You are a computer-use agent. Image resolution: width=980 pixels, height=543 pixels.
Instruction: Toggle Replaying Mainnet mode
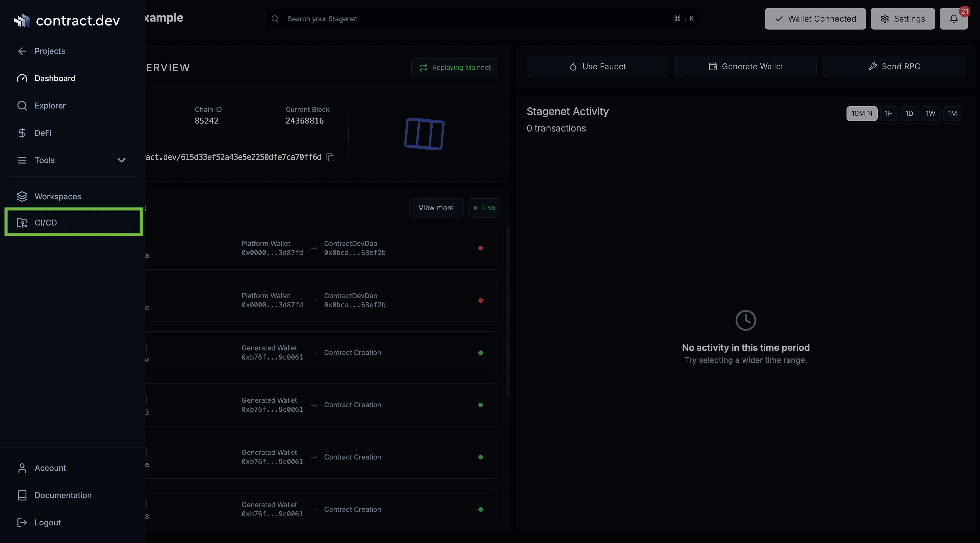[454, 67]
